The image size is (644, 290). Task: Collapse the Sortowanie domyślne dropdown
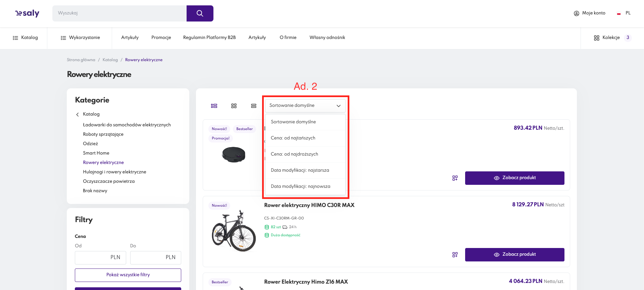click(x=305, y=106)
